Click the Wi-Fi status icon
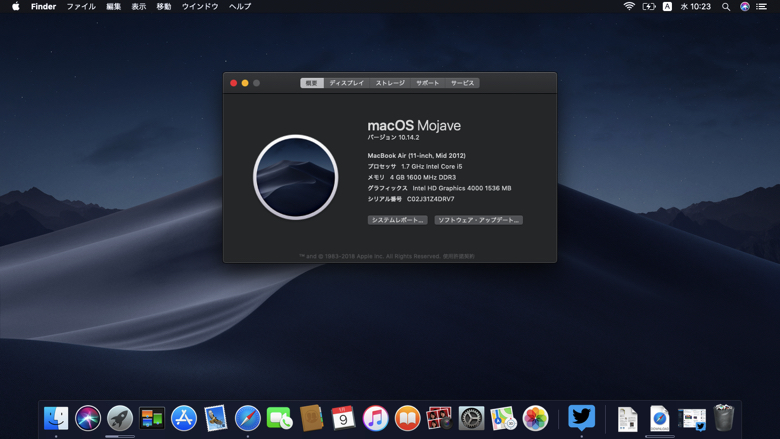The height and width of the screenshot is (439, 780). pyautogui.click(x=629, y=6)
